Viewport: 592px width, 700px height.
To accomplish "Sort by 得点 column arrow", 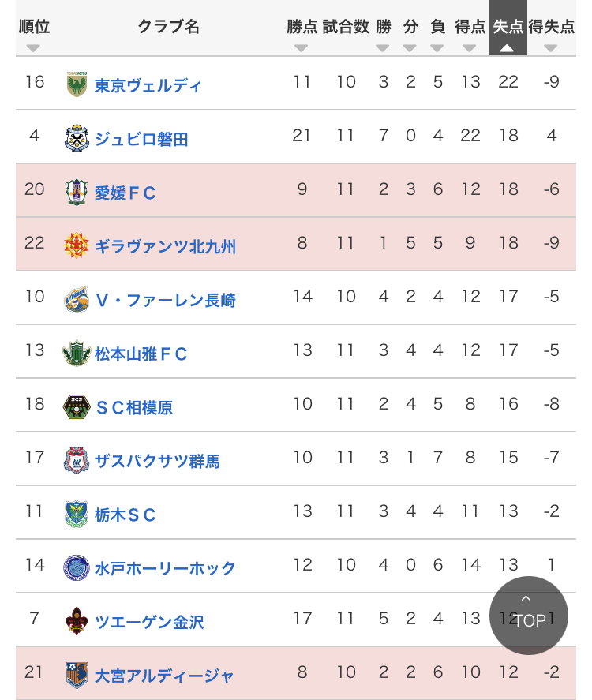I will [x=470, y=47].
